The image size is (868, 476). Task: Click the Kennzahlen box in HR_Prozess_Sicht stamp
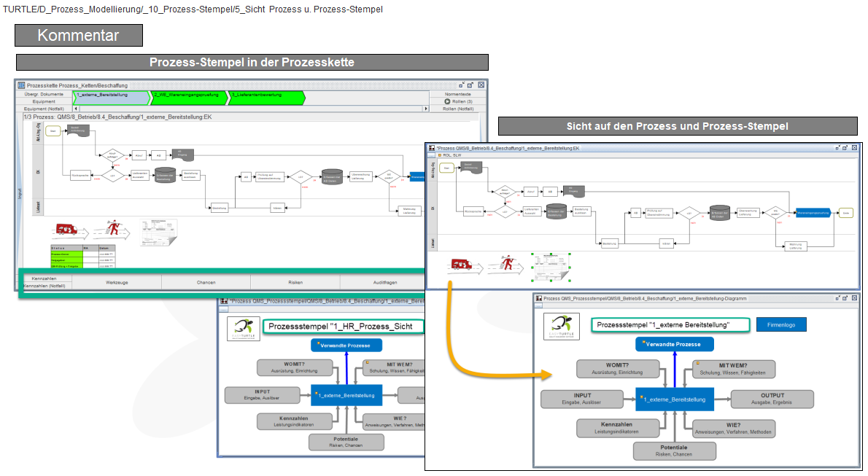[x=295, y=421]
